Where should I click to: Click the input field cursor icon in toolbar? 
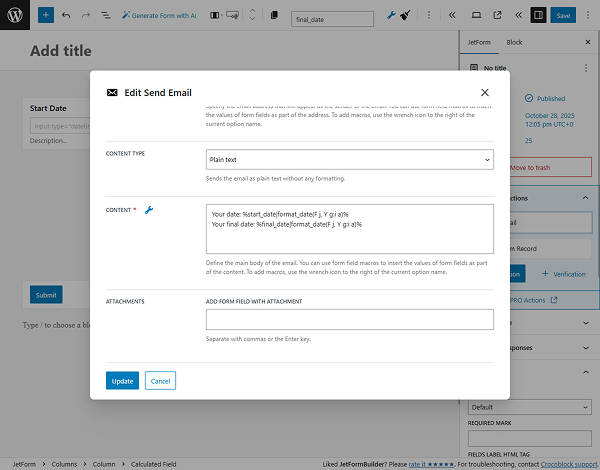point(232,15)
